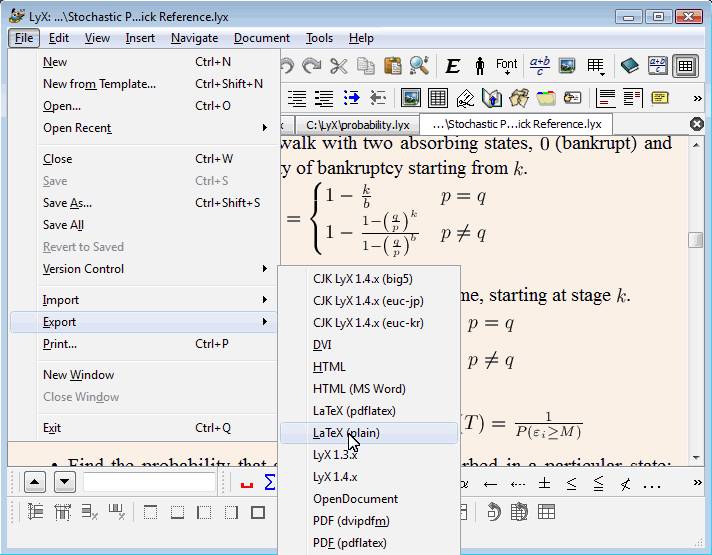
Task: Choose Save As... in the File menu
Action: 142,203
